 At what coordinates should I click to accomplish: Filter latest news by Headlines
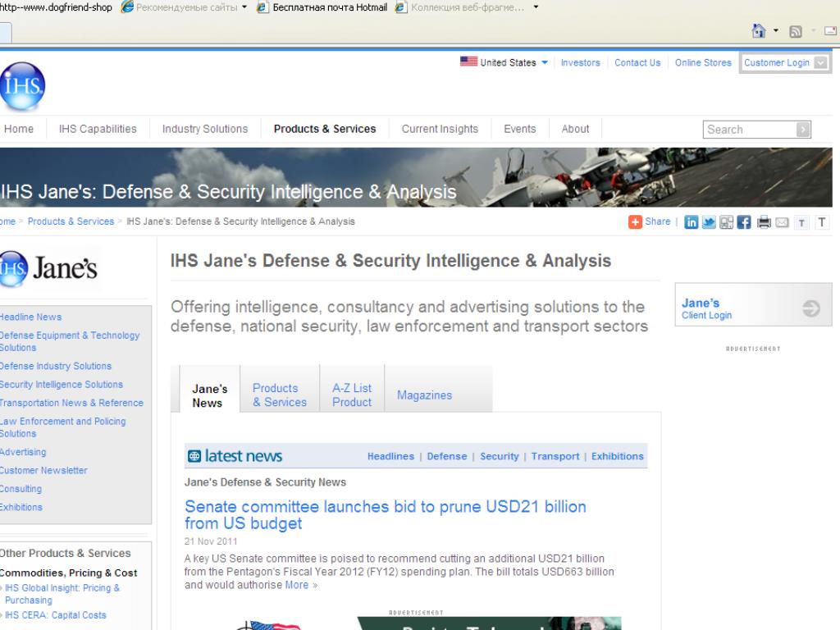tap(390, 456)
